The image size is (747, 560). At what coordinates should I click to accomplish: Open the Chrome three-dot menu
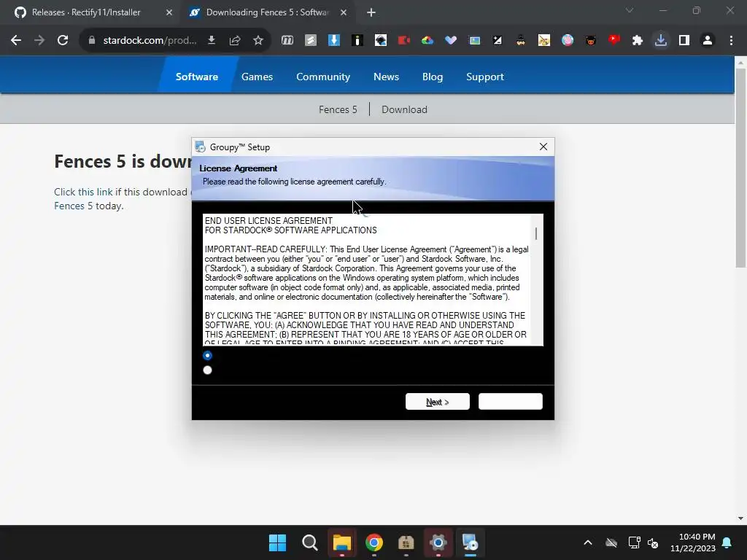[x=731, y=41]
